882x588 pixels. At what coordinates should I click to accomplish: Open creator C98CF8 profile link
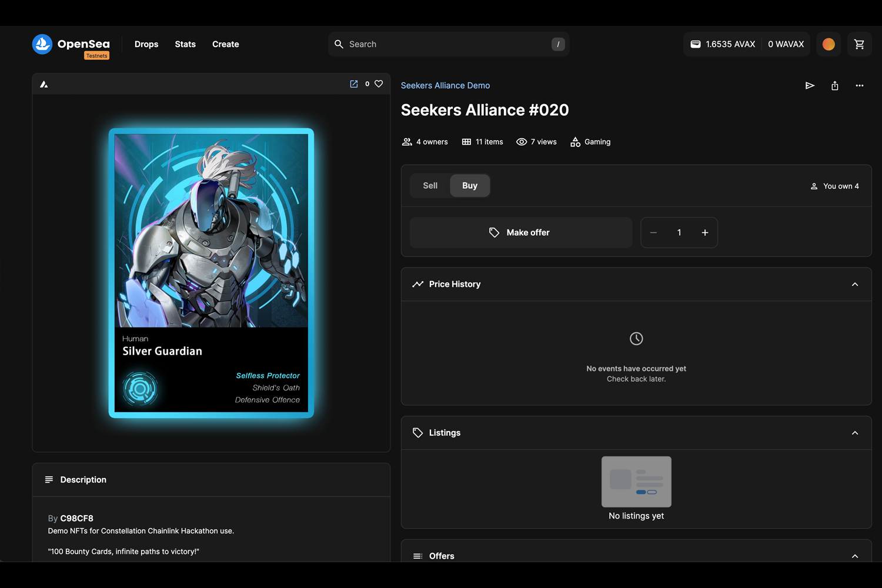pos(76,518)
